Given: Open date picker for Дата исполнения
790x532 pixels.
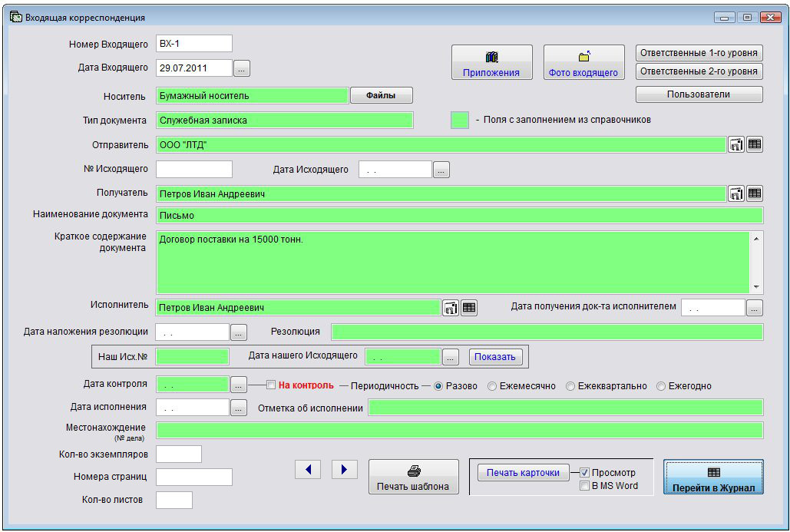Looking at the screenshot, I should pos(239,408).
